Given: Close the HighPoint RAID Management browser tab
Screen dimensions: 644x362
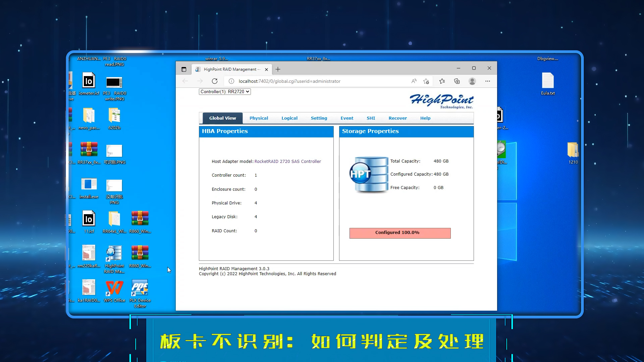Looking at the screenshot, I should click(266, 69).
